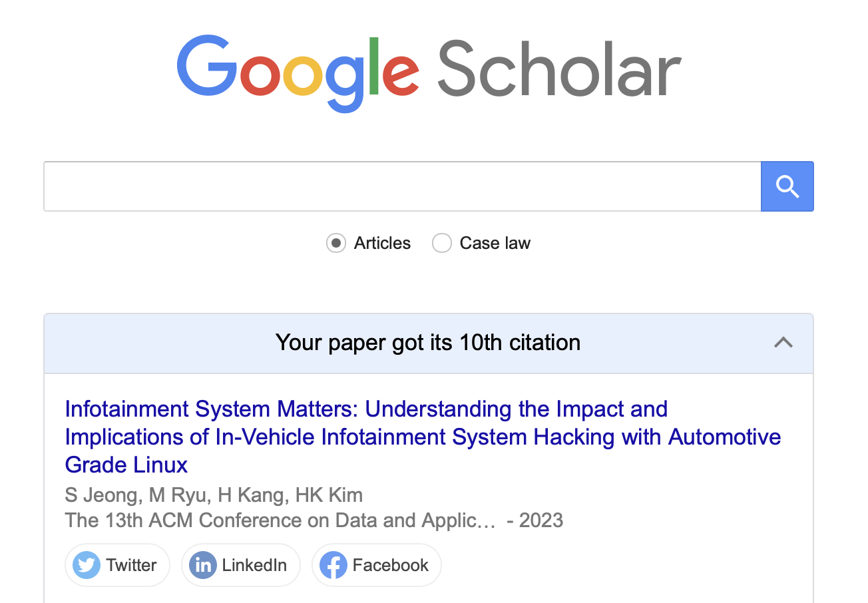Click the 'Articles' text label
868x603 pixels.
pos(383,244)
